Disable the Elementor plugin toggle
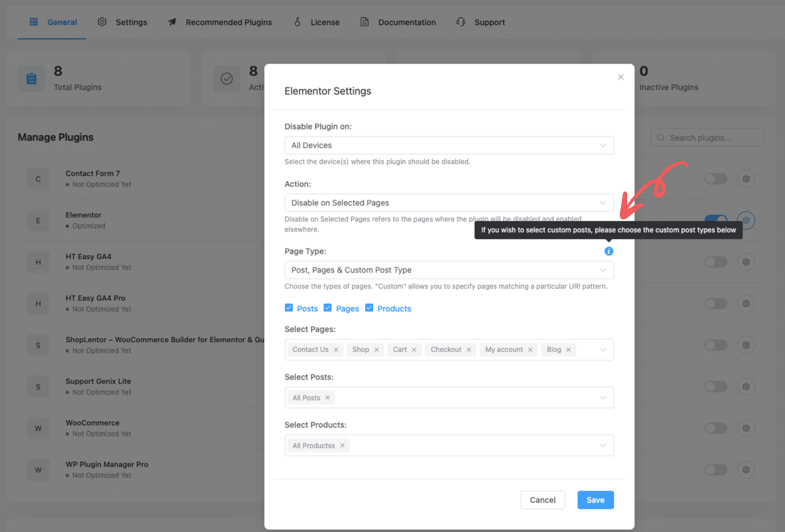 (716, 220)
